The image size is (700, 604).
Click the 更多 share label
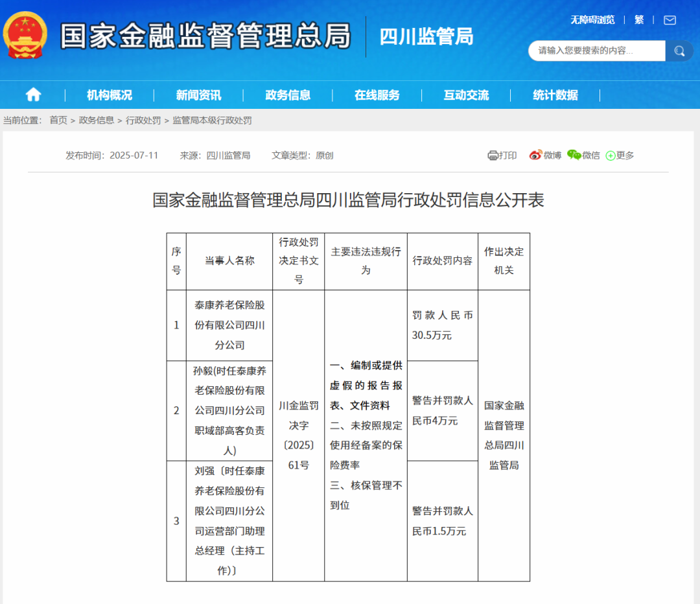point(625,156)
